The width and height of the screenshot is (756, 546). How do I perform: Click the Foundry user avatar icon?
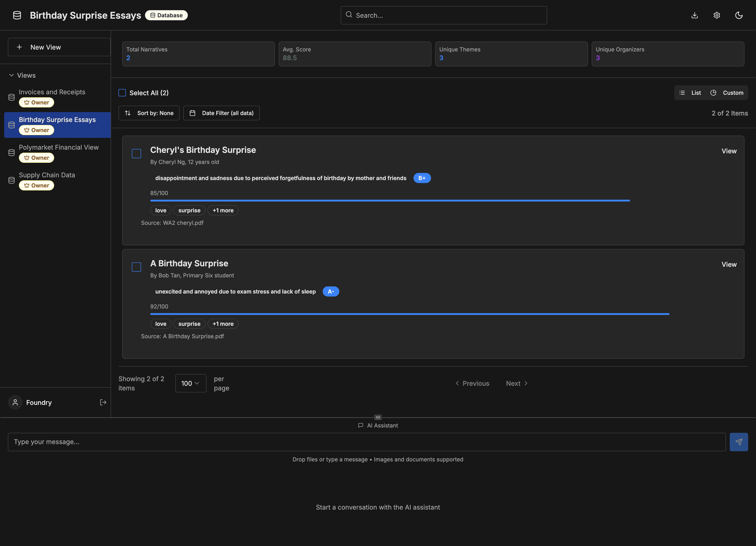(15, 402)
